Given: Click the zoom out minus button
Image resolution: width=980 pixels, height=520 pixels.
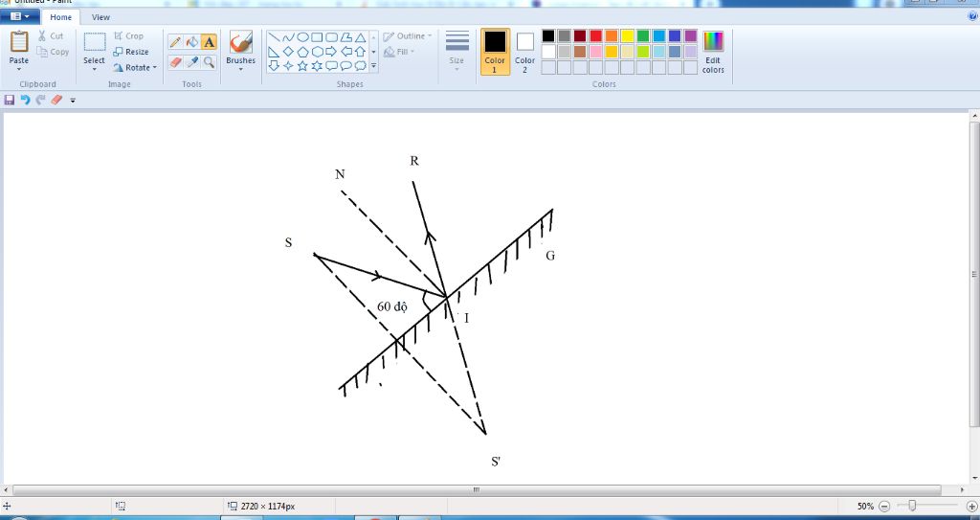Looking at the screenshot, I should 884,507.
